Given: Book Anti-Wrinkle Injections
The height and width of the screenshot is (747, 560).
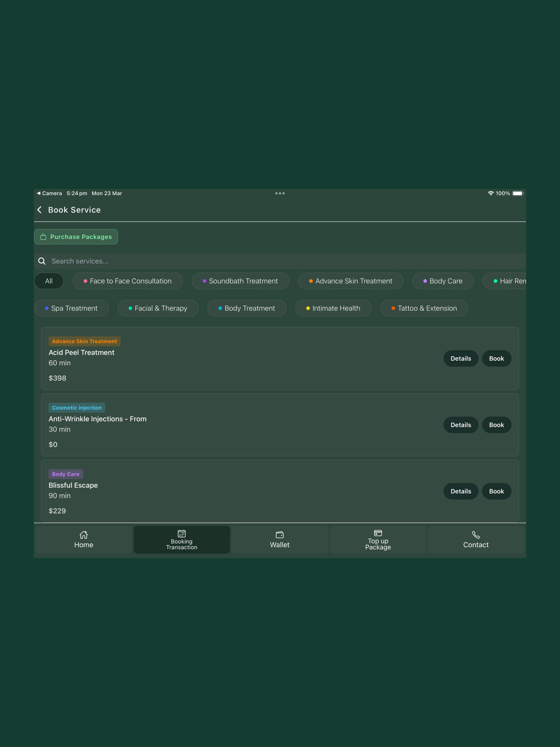Looking at the screenshot, I should [497, 425].
